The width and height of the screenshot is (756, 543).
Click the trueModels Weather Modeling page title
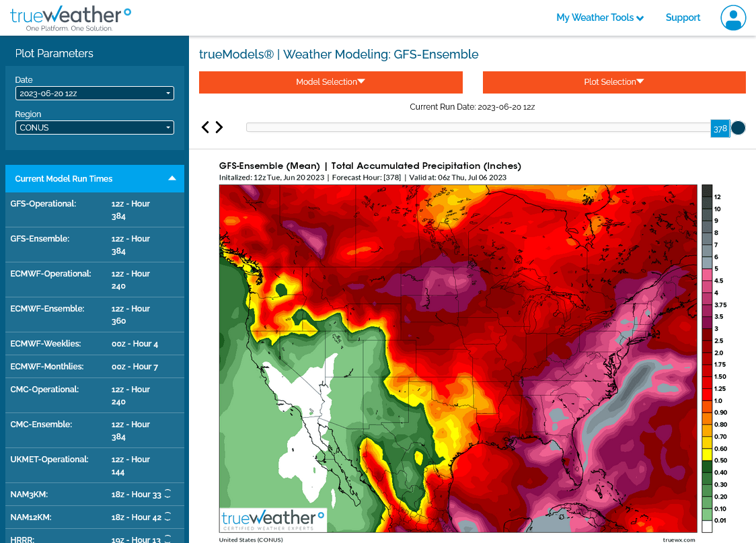coord(338,55)
